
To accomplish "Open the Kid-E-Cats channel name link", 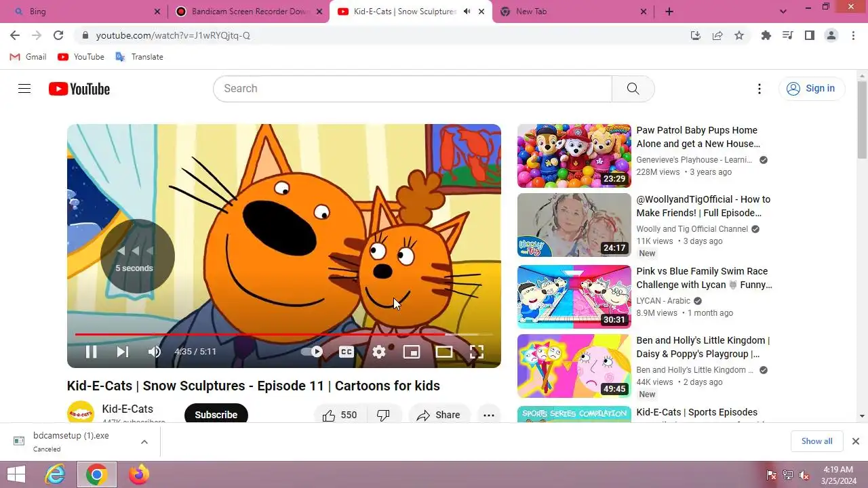I will click(127, 409).
